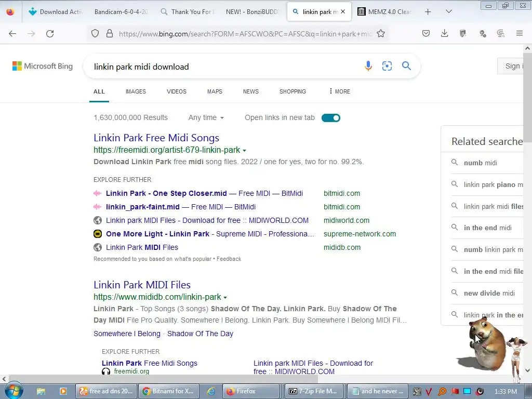Close the linkin park search tab
Image resolution: width=532 pixels, height=399 pixels.
[343, 11]
